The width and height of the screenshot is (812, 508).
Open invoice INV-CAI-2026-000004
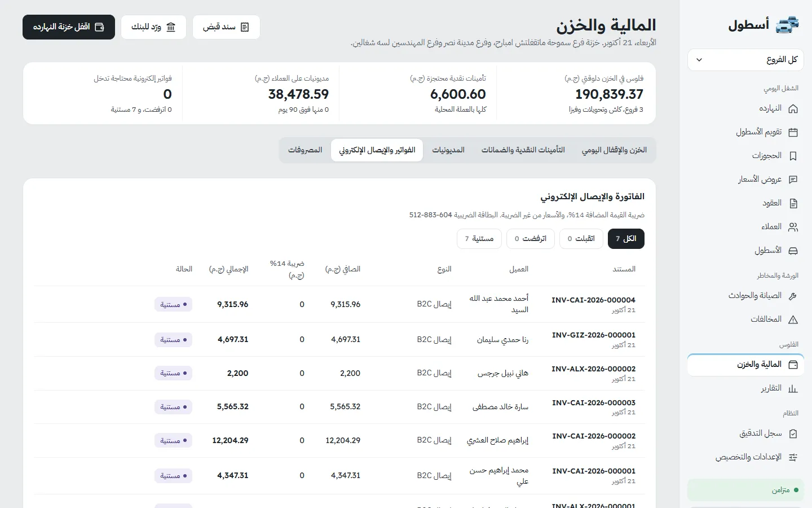tap(593, 300)
